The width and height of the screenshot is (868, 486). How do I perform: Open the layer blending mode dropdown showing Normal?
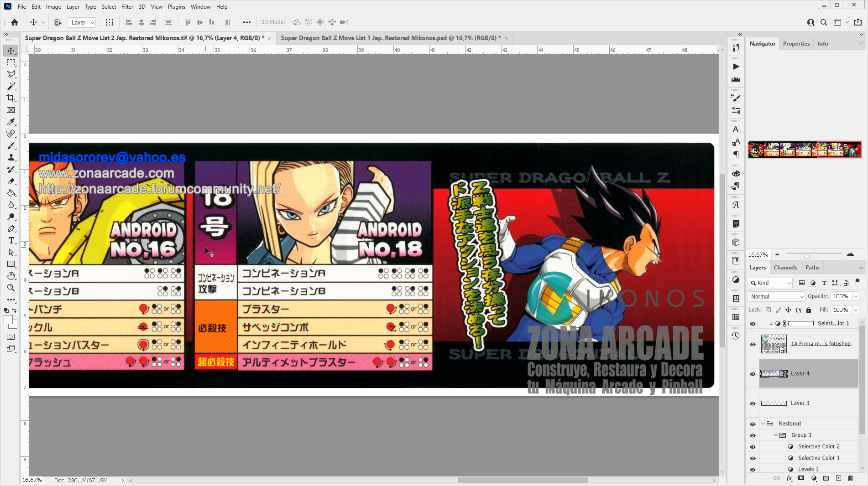pyautogui.click(x=775, y=296)
